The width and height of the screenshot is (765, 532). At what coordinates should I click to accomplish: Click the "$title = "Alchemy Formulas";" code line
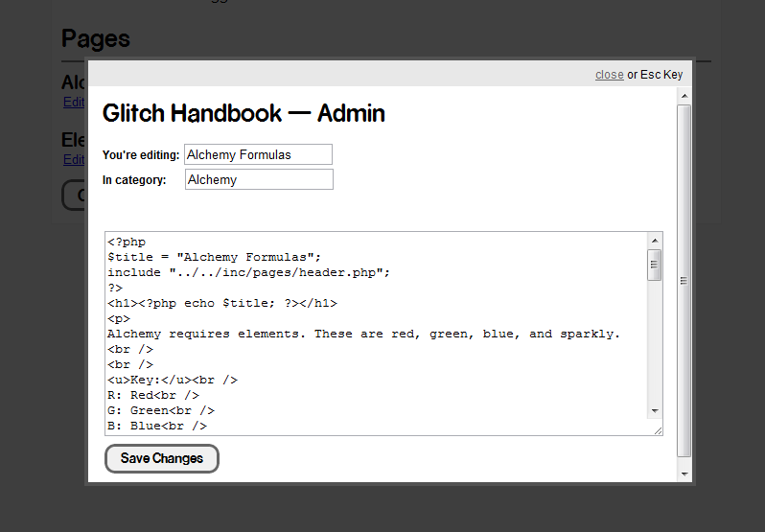(x=214, y=257)
